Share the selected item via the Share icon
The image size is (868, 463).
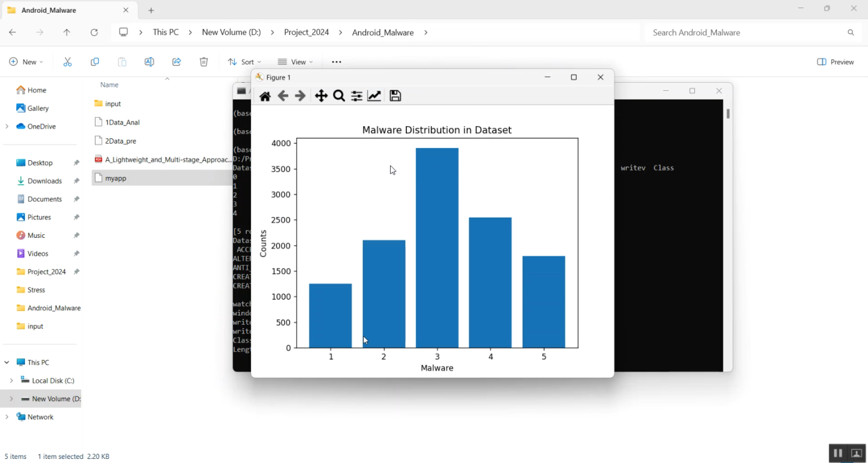tap(176, 61)
